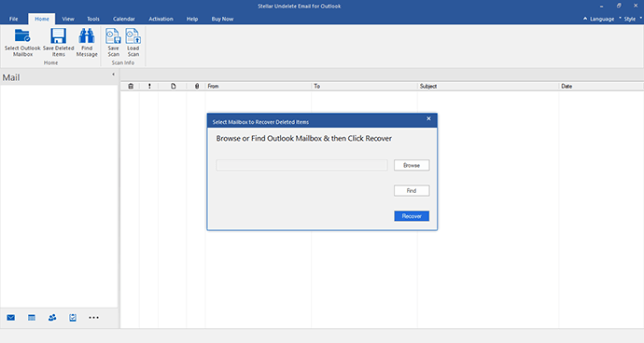The width and height of the screenshot is (644, 343).
Task: Sort by the deleted trash column icon
Action: pos(131,86)
